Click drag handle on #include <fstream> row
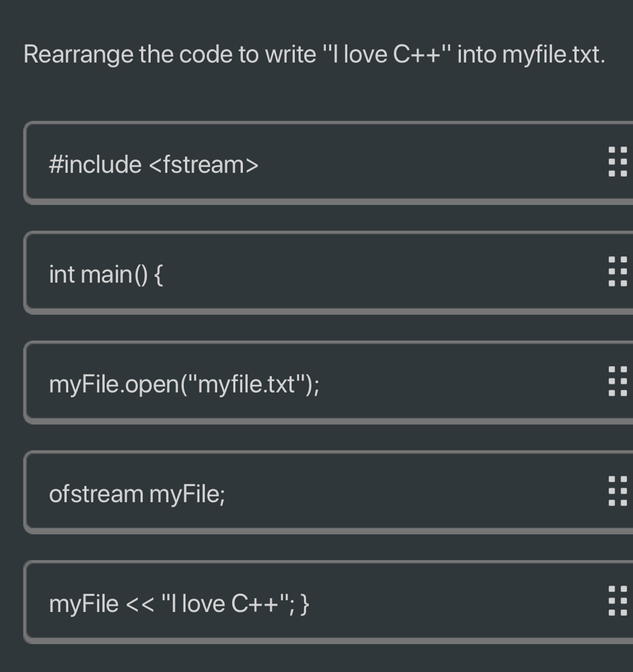 coord(617,162)
